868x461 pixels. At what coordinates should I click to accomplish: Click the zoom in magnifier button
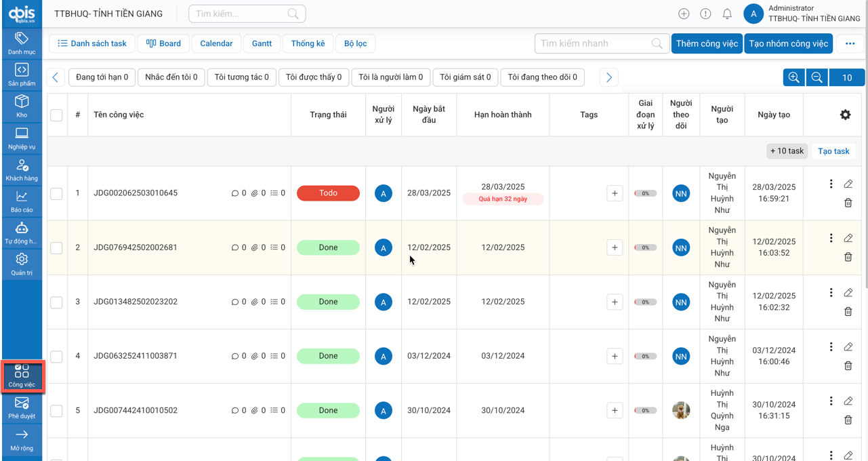(x=793, y=77)
